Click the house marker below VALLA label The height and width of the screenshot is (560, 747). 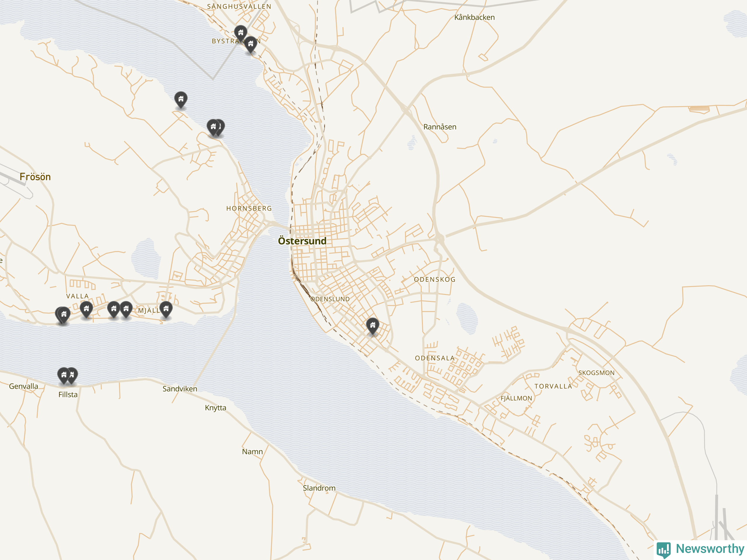click(86, 309)
